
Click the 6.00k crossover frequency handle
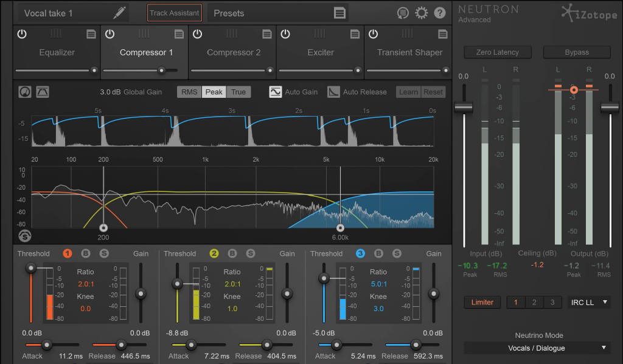[340, 228]
